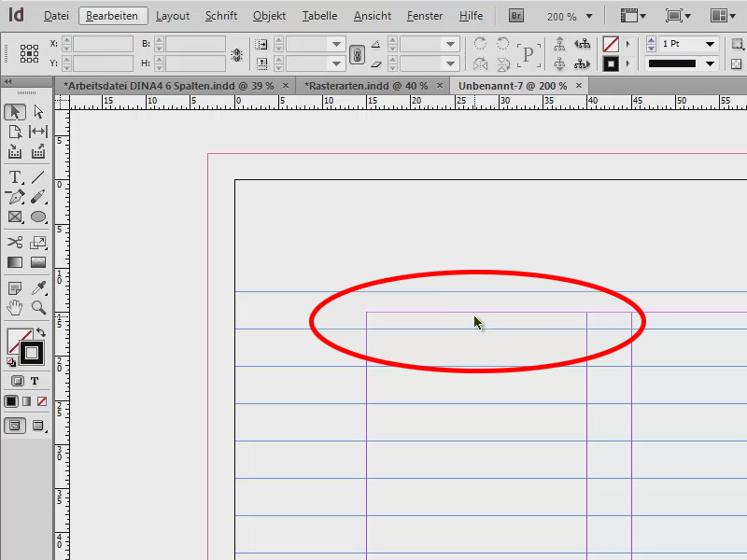This screenshot has width=747, height=560.
Task: Activate the Zoom tool
Action: 37,306
